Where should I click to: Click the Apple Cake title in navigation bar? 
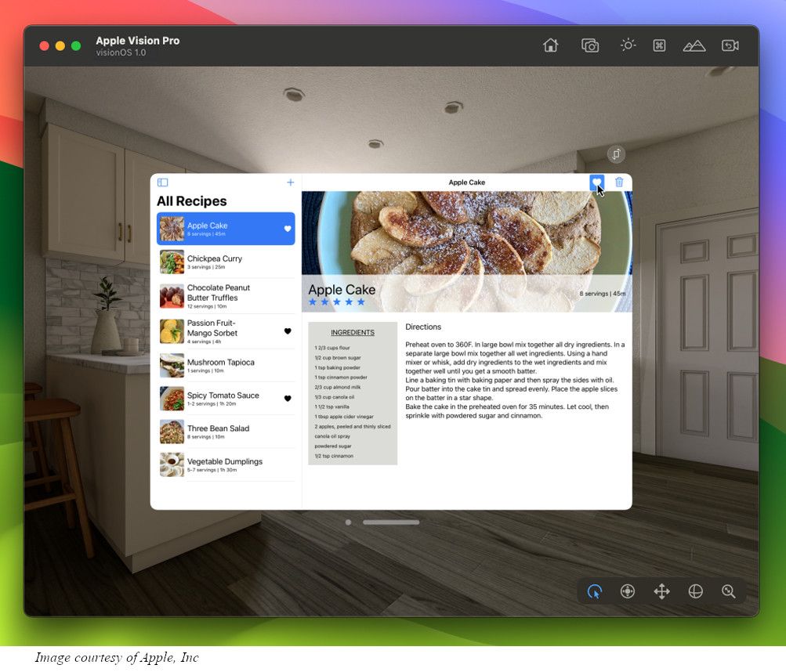click(467, 182)
